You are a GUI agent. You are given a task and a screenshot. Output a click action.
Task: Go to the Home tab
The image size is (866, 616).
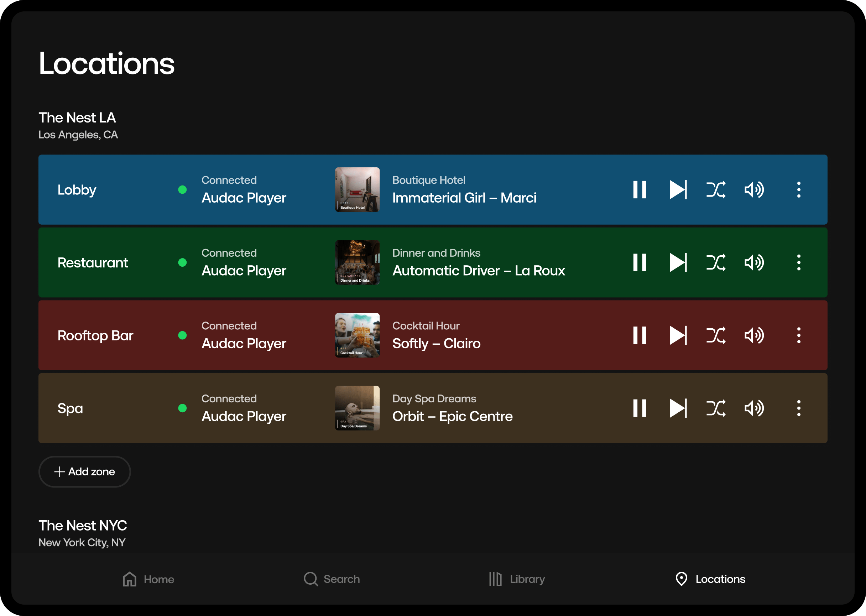[148, 579]
